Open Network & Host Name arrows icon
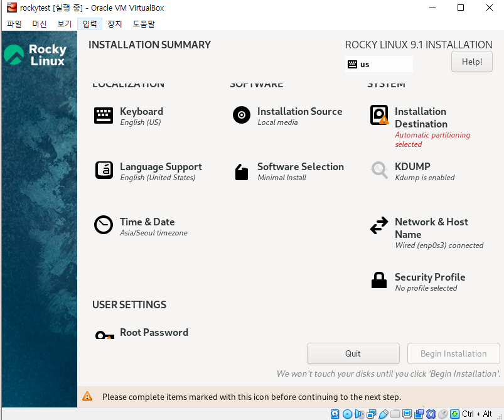The image size is (504, 420). pos(379,225)
